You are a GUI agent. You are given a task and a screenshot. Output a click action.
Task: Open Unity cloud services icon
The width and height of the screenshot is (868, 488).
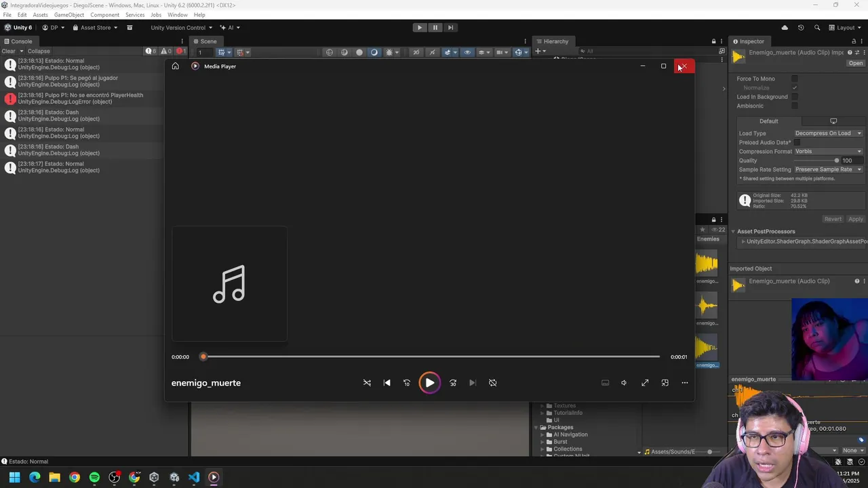(x=785, y=28)
